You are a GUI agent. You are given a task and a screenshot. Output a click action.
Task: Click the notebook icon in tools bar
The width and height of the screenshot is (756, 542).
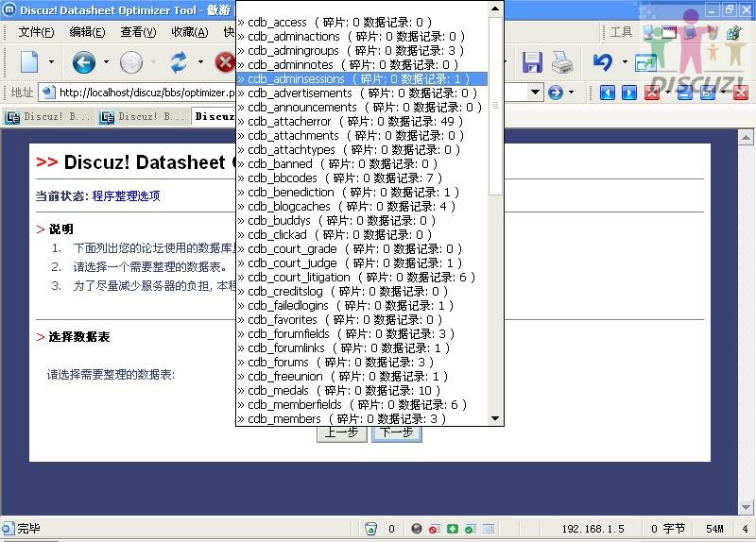(691, 32)
